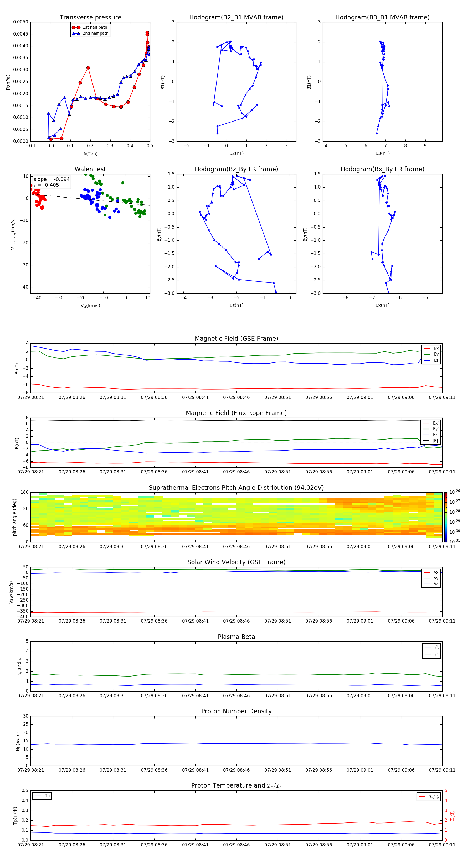The height and width of the screenshot is (868, 473).
Task: Click the "V_A(km/s)" x-axis label
Action: (90, 306)
